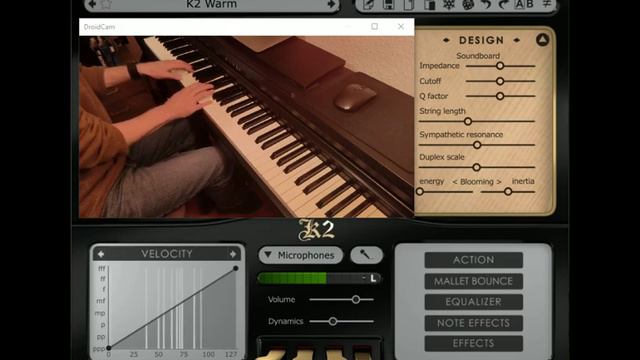Toggle the limiter L button on the level meter
This screenshot has height=360, width=640.
click(373, 278)
